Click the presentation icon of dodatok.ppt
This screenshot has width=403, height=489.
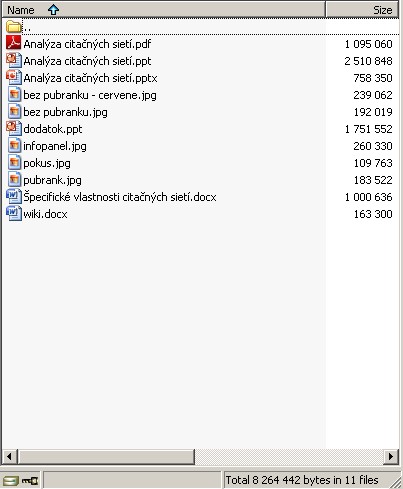click(x=14, y=129)
